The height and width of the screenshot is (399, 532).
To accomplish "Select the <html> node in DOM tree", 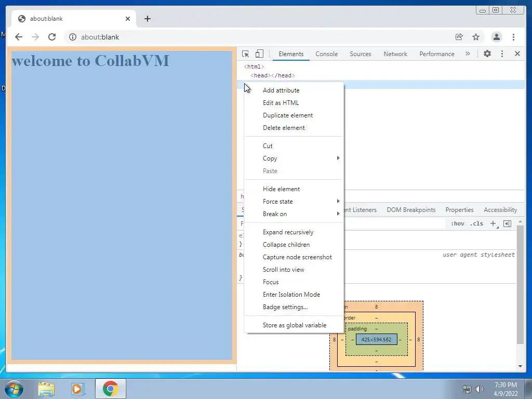I will click(x=254, y=66).
